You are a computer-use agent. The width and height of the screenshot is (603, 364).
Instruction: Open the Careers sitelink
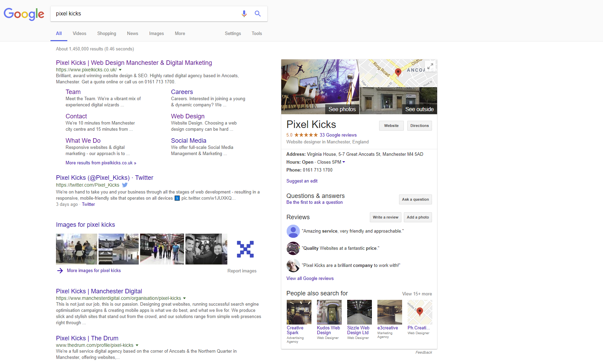point(182,92)
